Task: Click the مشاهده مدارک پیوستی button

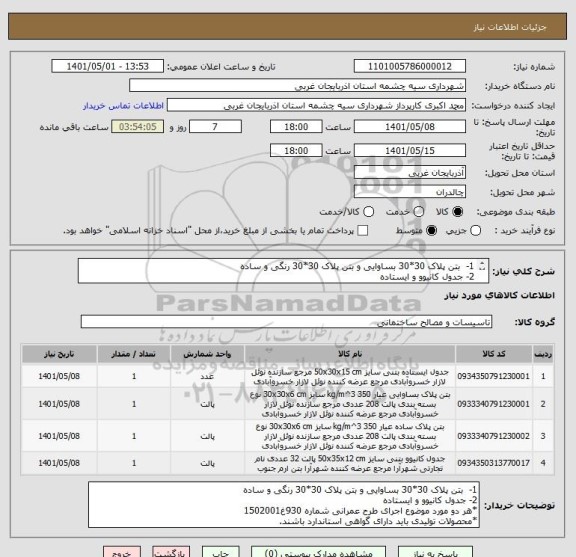Action: [x=318, y=552]
